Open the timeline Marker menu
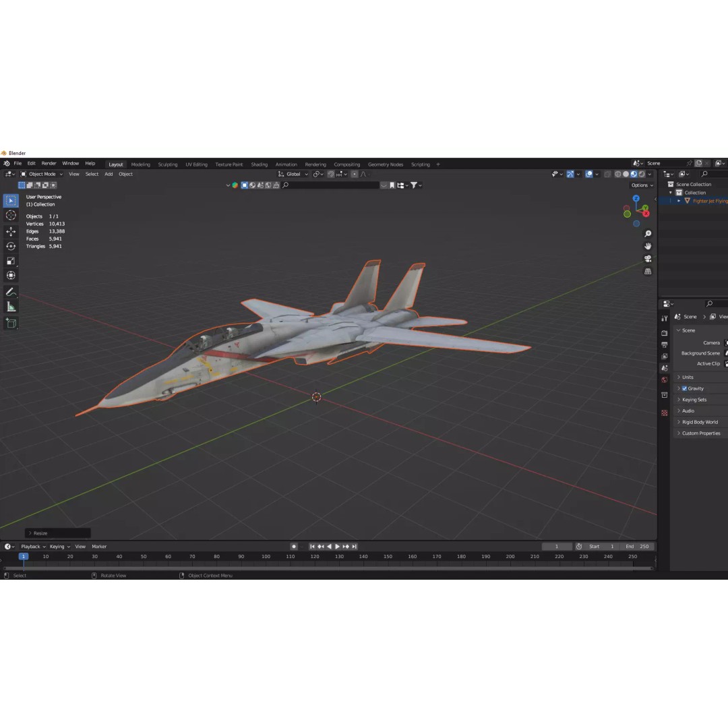Image resolution: width=728 pixels, height=728 pixels. [99, 547]
